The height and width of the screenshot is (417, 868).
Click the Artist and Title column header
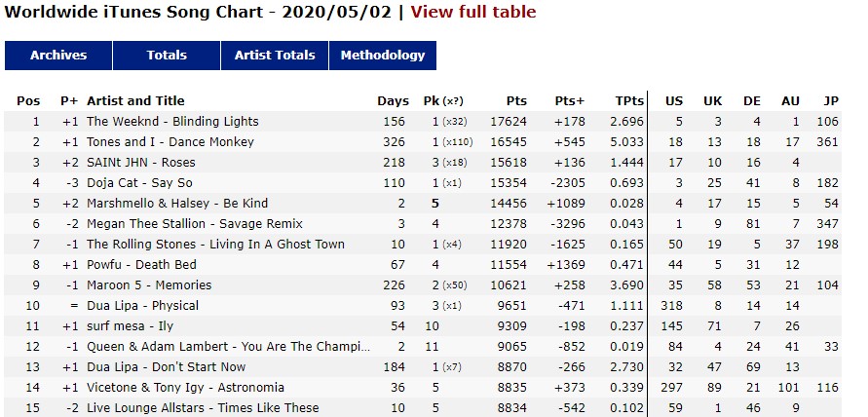coord(135,100)
